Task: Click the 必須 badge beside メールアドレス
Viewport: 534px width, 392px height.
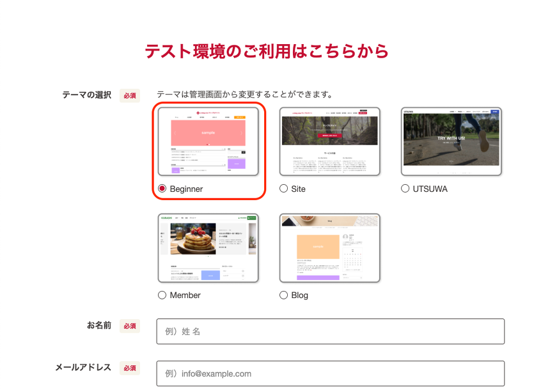Action: point(130,368)
